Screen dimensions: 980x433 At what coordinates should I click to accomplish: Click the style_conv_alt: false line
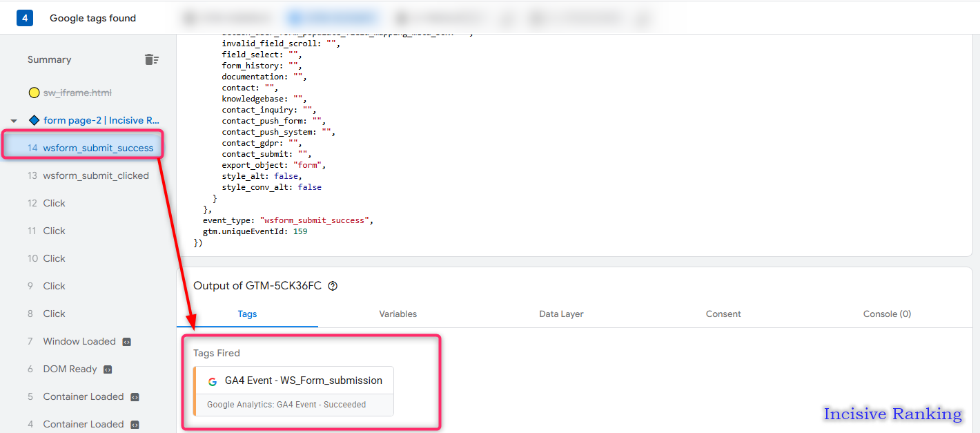click(271, 187)
